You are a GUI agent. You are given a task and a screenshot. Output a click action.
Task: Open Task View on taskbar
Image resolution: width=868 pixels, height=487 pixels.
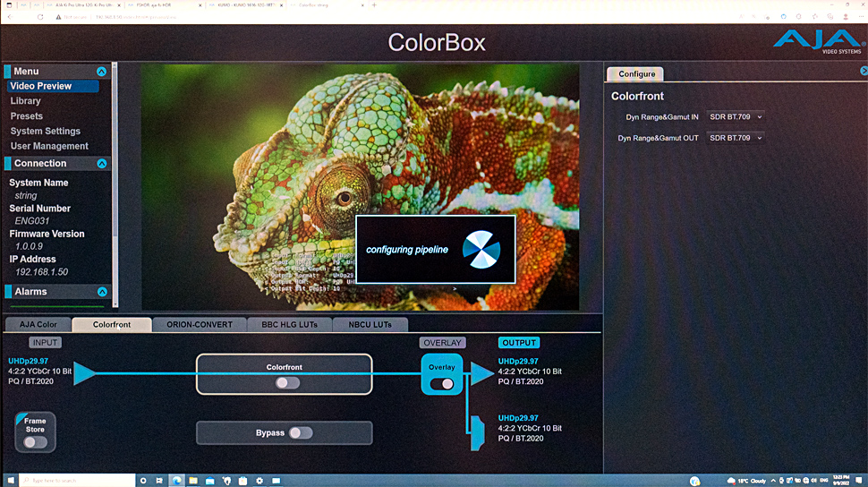tap(159, 481)
